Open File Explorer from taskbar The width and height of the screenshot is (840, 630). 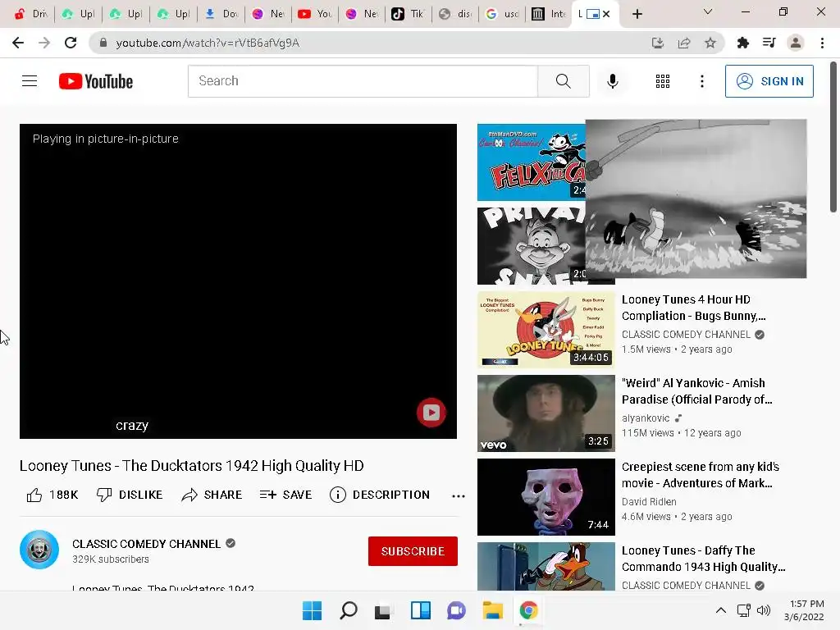tap(492, 610)
